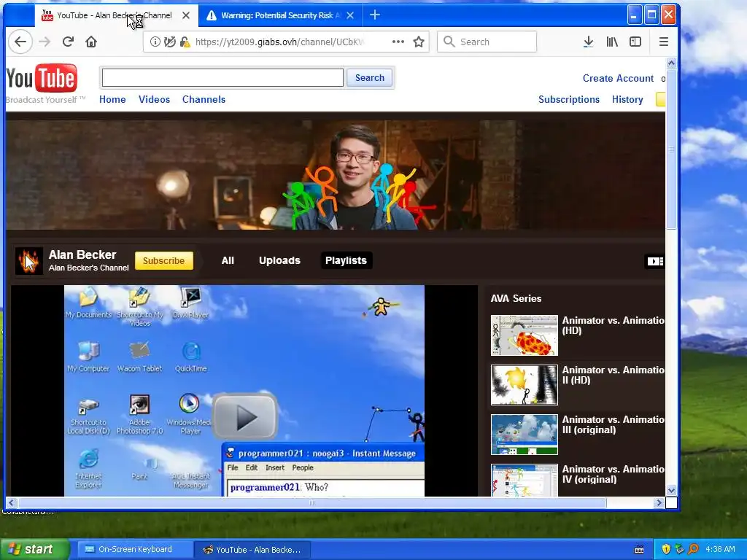747x560 pixels.
Task: Click the security shield tray icon
Action: click(x=666, y=549)
